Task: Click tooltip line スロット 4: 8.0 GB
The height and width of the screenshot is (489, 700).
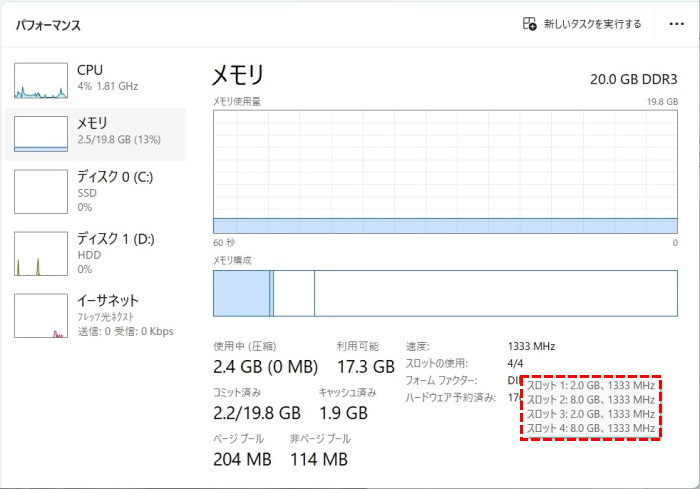Action: pyautogui.click(x=590, y=428)
